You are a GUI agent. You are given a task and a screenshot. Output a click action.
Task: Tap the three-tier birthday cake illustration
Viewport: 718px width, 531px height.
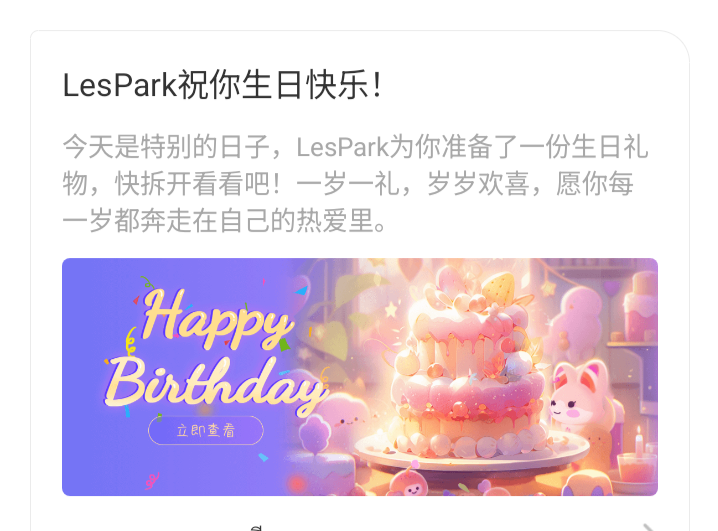tap(472, 366)
